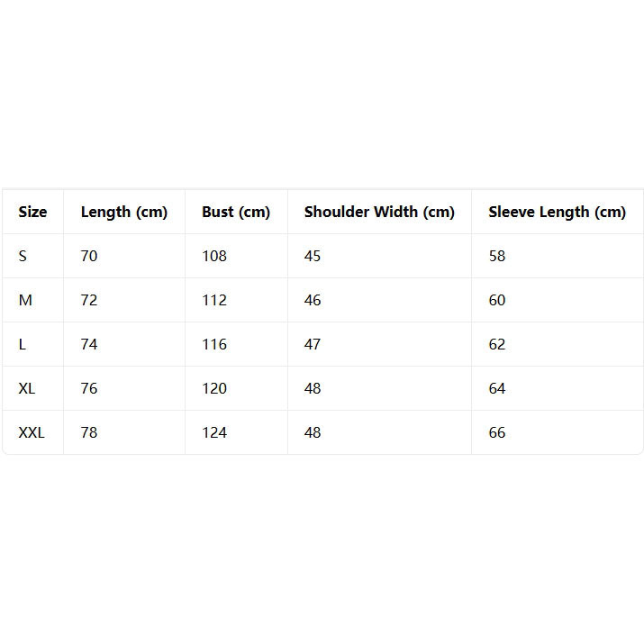Click the XXL size row label
644x644 pixels.
click(32, 432)
